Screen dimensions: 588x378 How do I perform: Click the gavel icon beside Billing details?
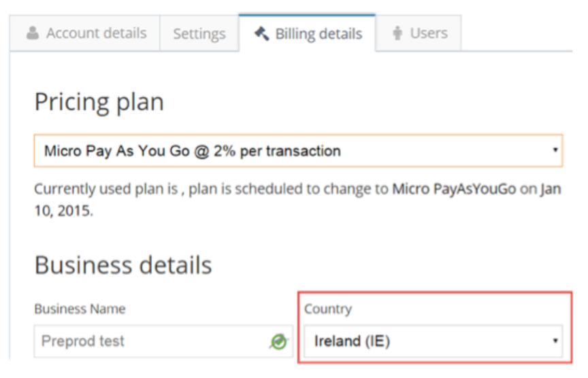[x=261, y=34]
